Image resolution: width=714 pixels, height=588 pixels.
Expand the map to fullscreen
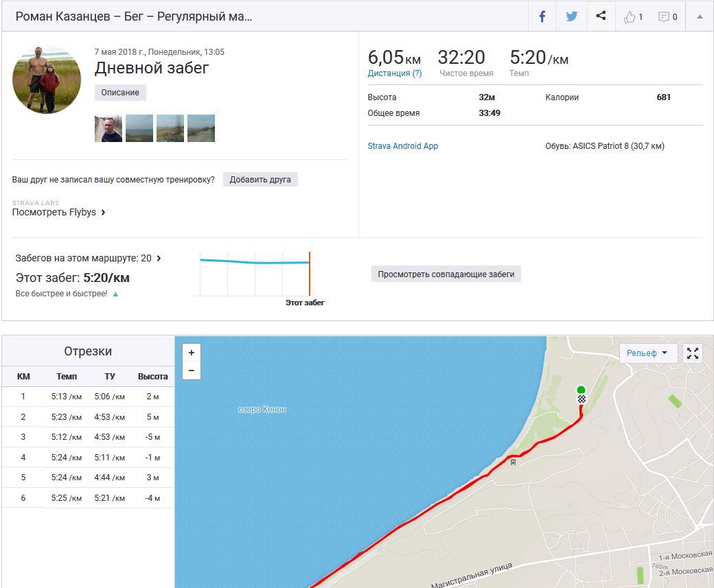click(x=693, y=353)
